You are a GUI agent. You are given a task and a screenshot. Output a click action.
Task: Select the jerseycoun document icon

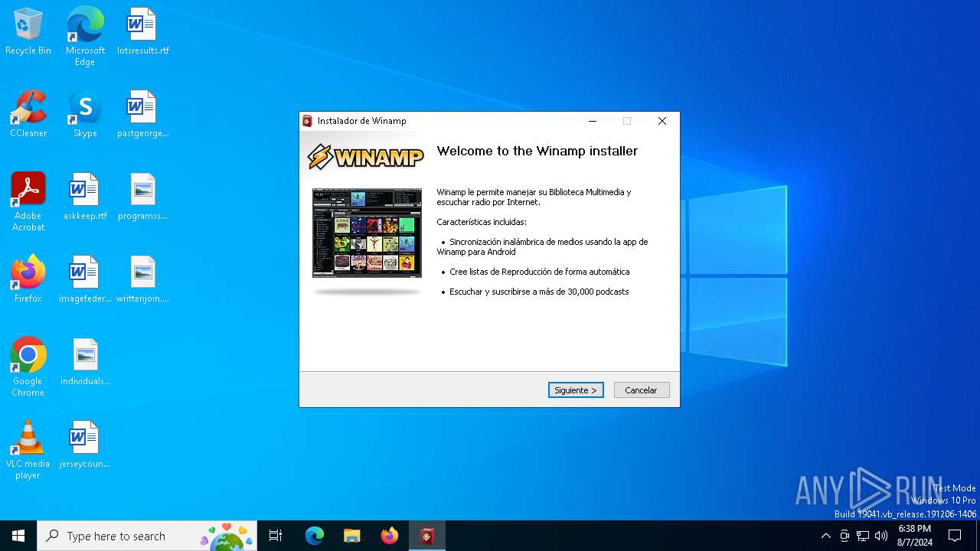[x=85, y=445]
